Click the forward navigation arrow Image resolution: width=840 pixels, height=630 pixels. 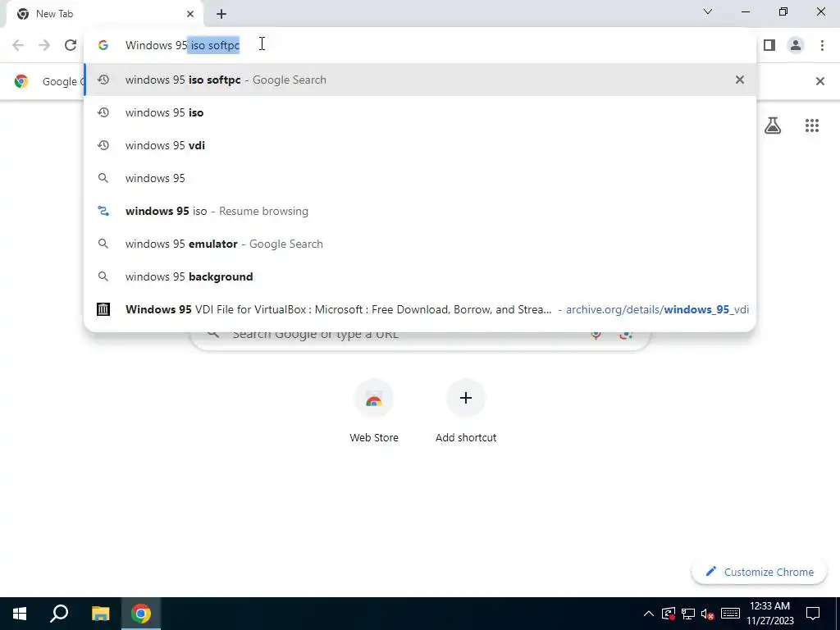[x=44, y=45]
